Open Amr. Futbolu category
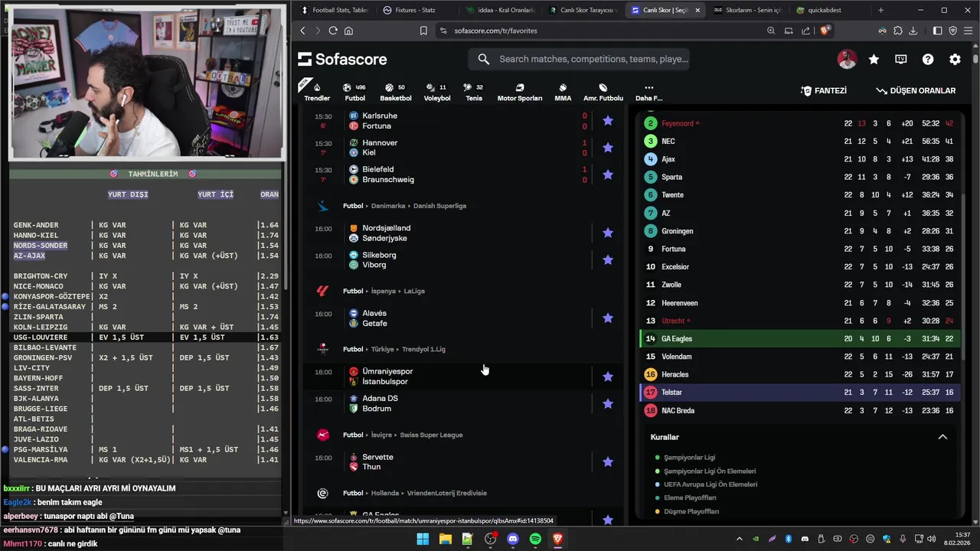 coord(603,92)
